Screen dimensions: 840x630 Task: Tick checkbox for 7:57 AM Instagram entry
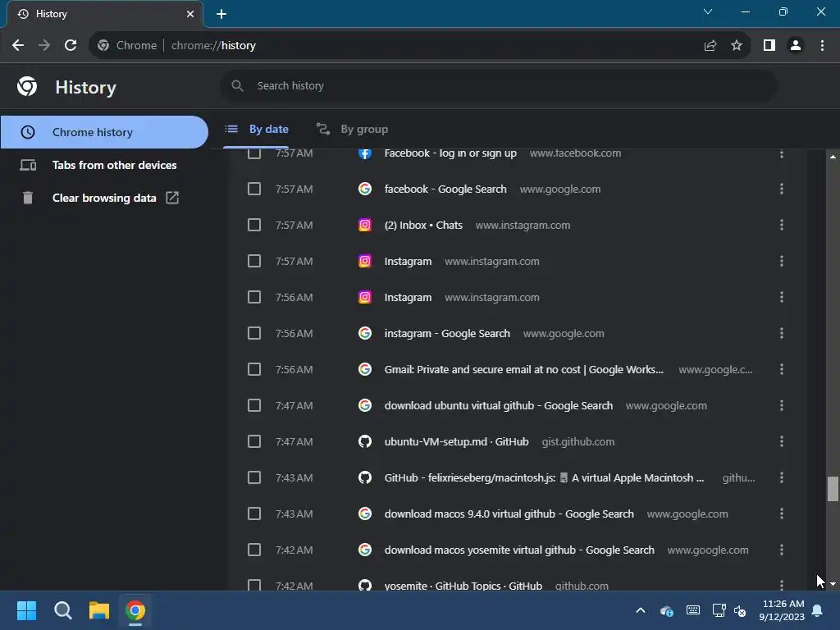pos(254,261)
